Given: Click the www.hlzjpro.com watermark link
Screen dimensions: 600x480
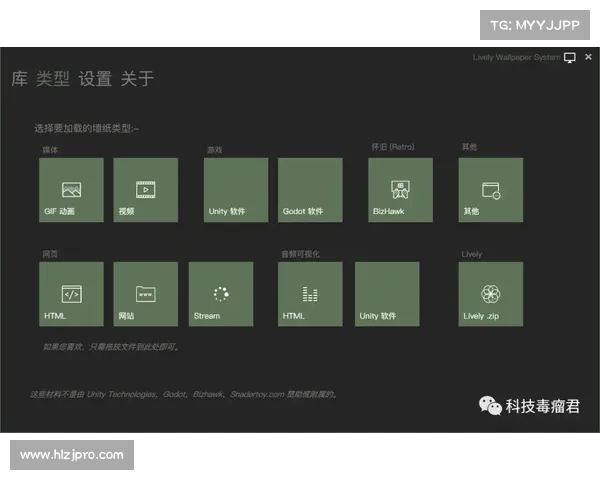Looking at the screenshot, I should click(x=72, y=455).
